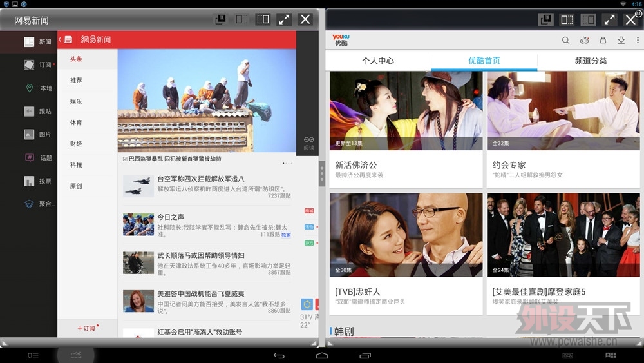Viewport: 644px width, 363px height.
Task: Tap the Android recent apps button
Action: click(365, 356)
